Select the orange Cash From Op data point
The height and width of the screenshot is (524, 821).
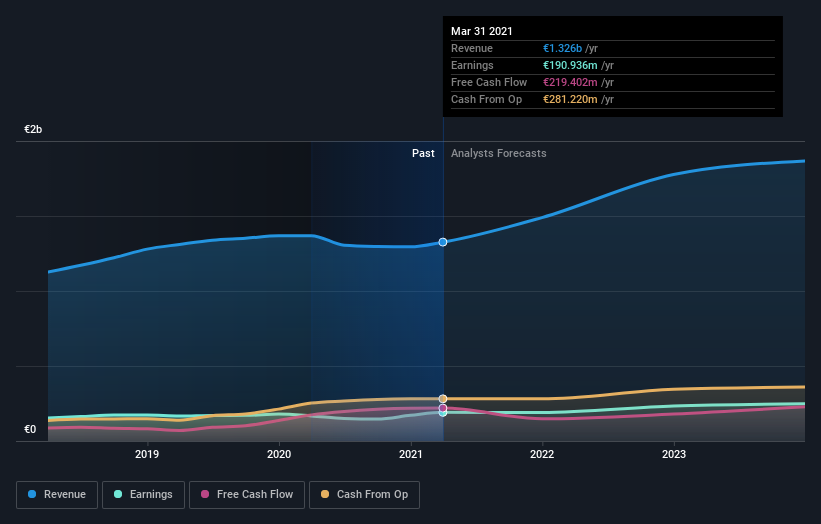click(443, 399)
